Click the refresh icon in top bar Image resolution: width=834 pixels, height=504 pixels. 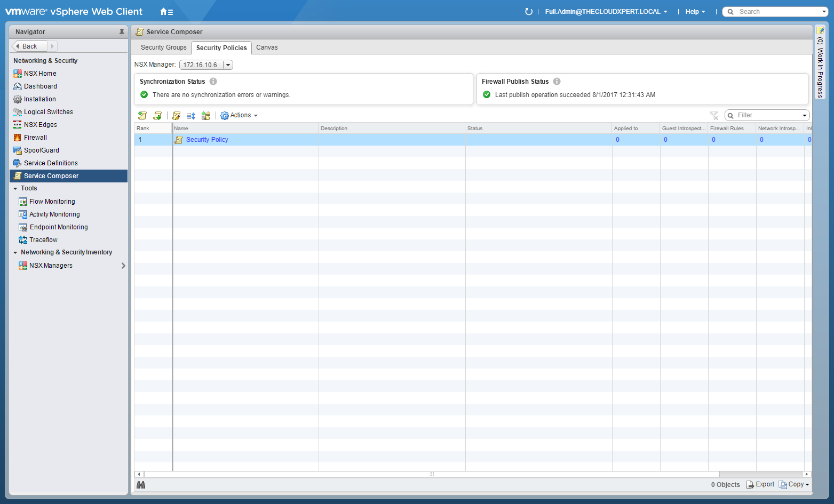point(528,12)
